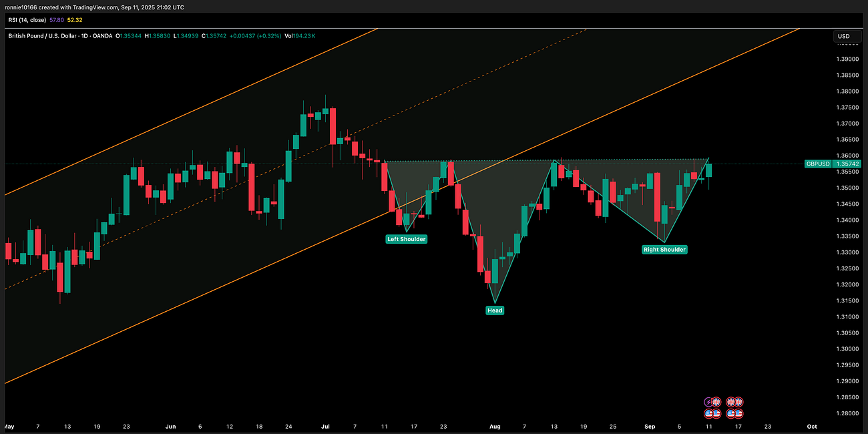
Task: Select the Left Shoulder pattern label
Action: (x=407, y=238)
